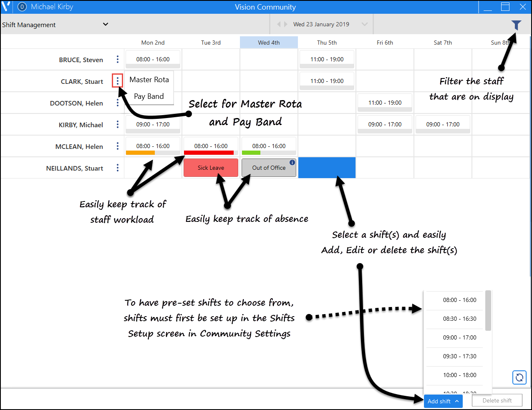Select Kirby's Friday 09:00 - 17:00 shift
Viewport: 532px width, 410px height.
(385, 124)
